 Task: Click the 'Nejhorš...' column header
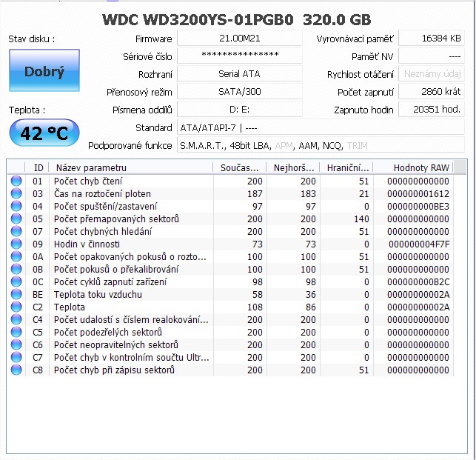[293, 167]
